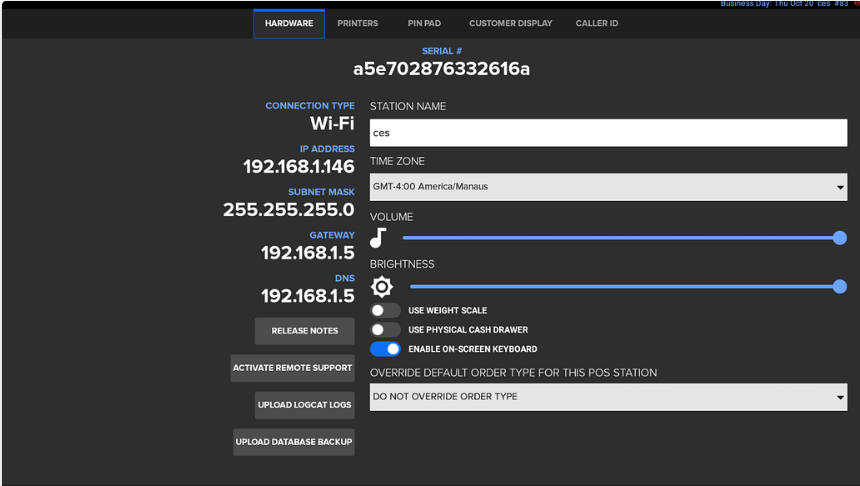Expand the override order type dropdown
860x486 pixels.
pos(608,397)
